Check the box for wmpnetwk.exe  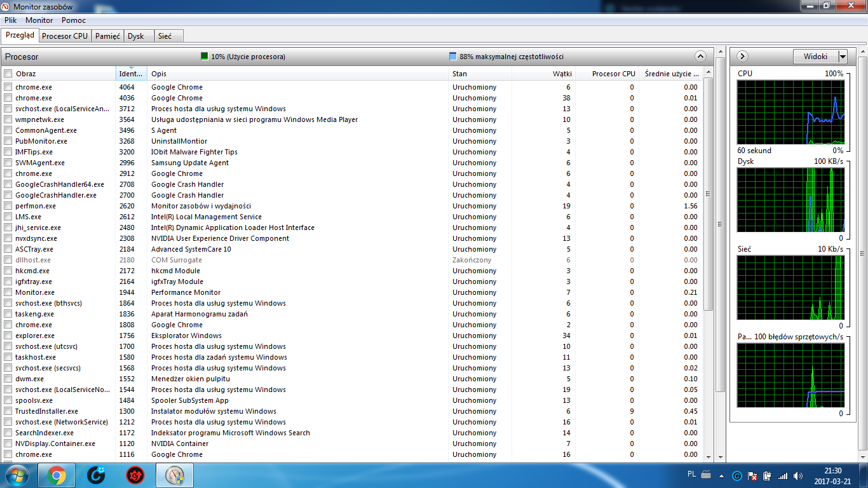tap(8, 119)
